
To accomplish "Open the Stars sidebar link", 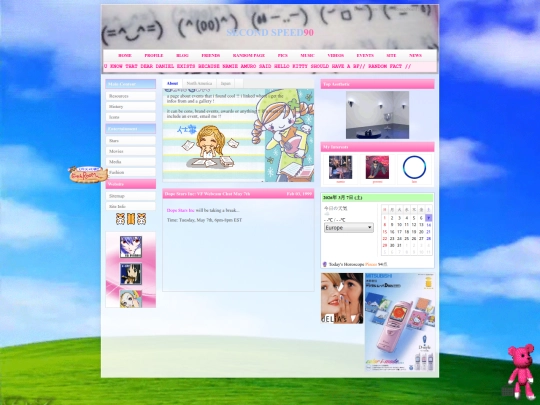I will 131,141.
